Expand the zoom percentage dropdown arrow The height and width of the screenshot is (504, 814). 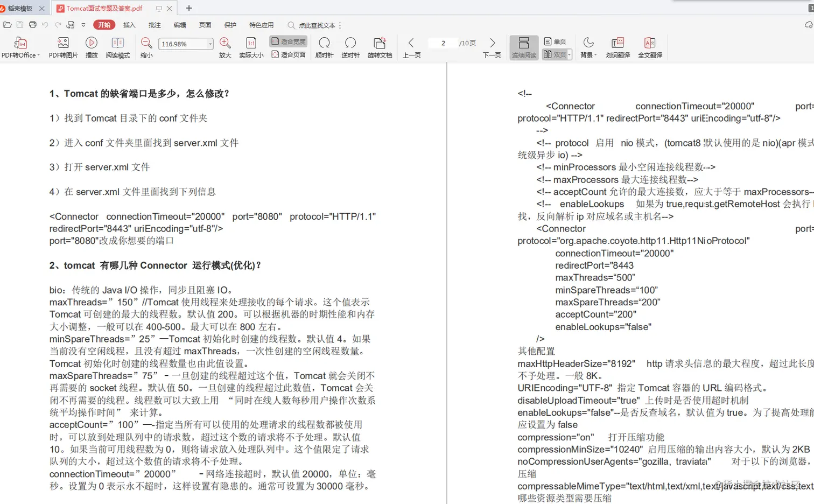point(210,44)
